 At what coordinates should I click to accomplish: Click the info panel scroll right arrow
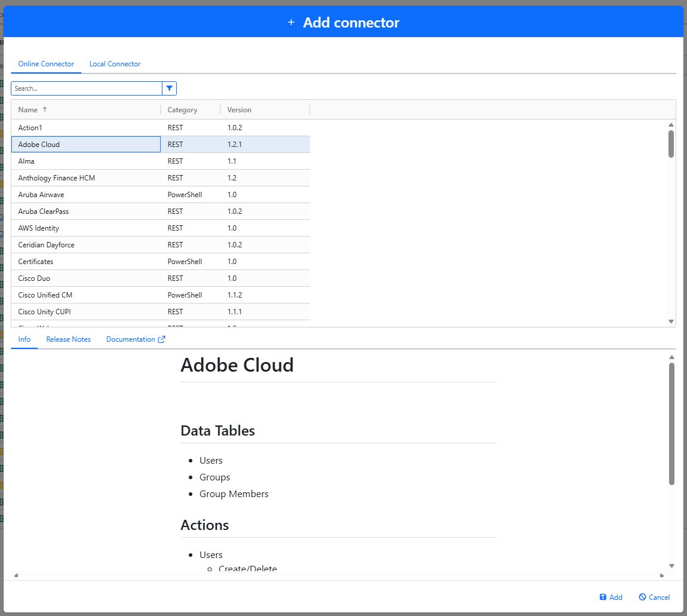coord(661,575)
